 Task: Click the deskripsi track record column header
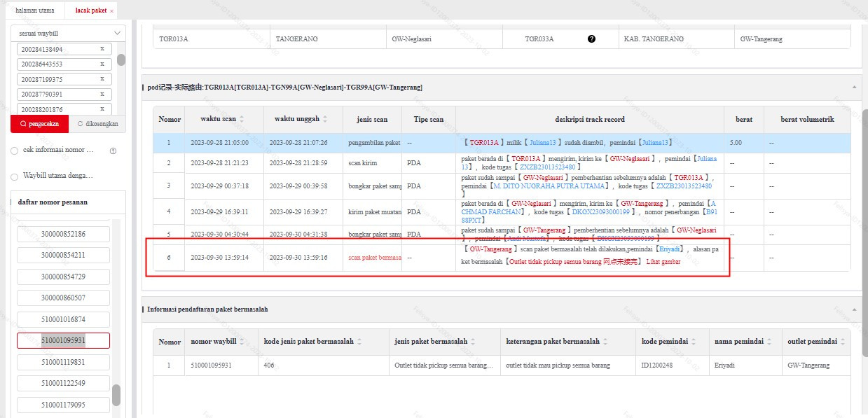click(x=590, y=119)
